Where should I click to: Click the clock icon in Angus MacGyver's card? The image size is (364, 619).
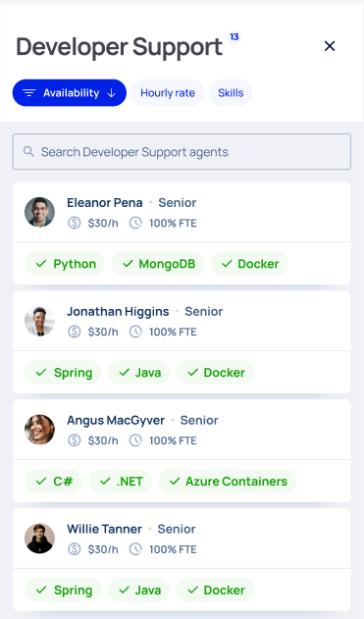pos(135,440)
